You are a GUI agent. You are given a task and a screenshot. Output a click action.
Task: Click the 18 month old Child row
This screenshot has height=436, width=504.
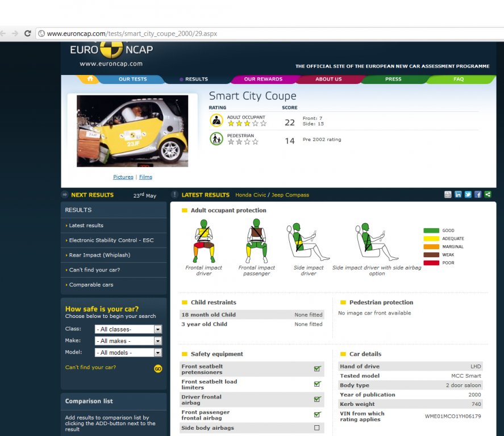tap(252, 315)
